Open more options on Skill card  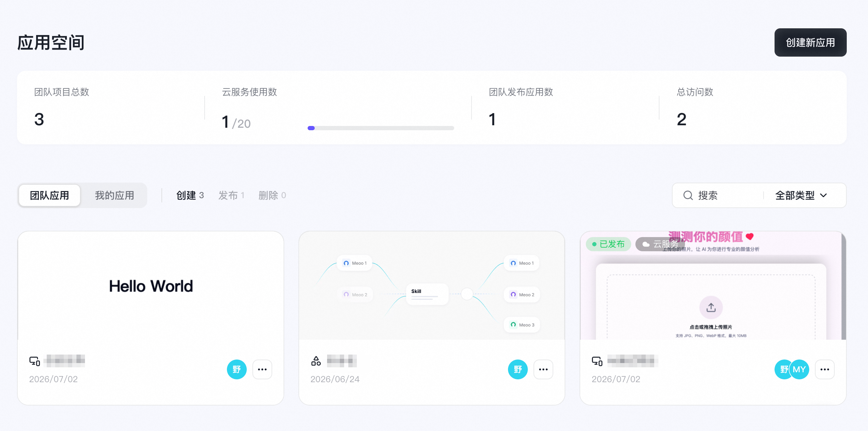[x=543, y=369]
